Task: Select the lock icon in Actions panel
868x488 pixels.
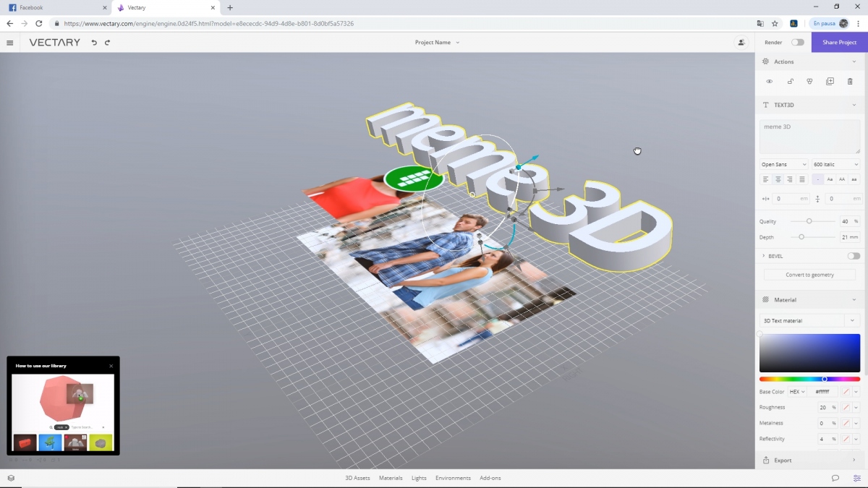Action: click(x=791, y=82)
